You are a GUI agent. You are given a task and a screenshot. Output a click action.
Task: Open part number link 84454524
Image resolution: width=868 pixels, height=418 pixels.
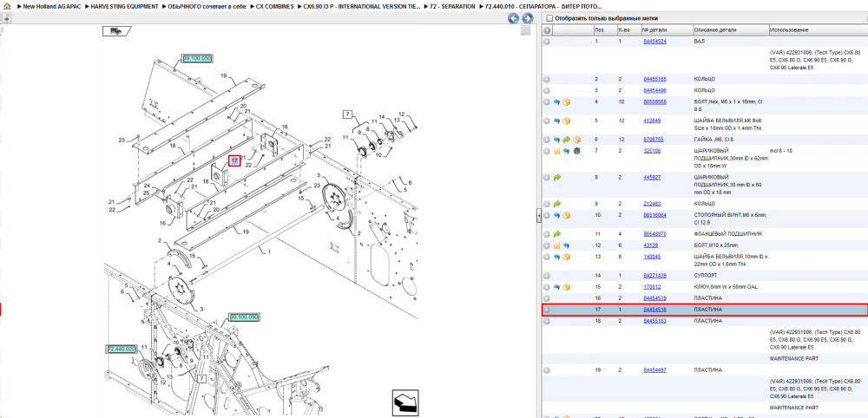[654, 42]
